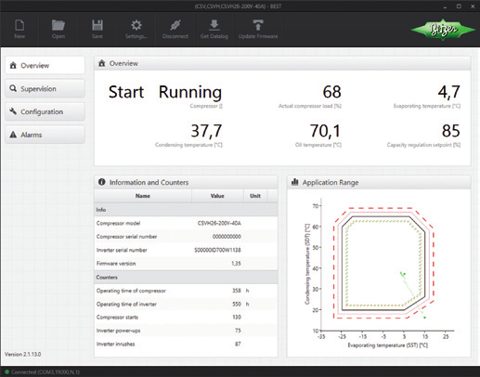480x377 pixels.
Task: Sort table by the Value column header
Action: 217,196
